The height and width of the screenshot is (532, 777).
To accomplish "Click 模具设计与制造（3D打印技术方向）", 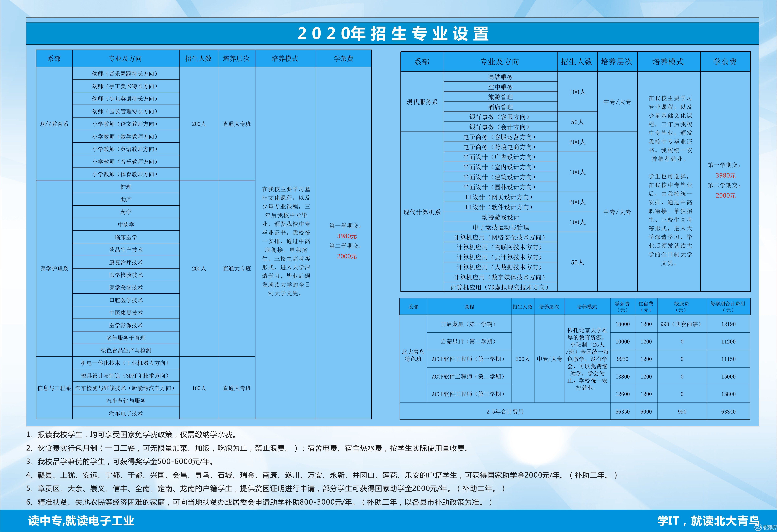I will 126,376.
